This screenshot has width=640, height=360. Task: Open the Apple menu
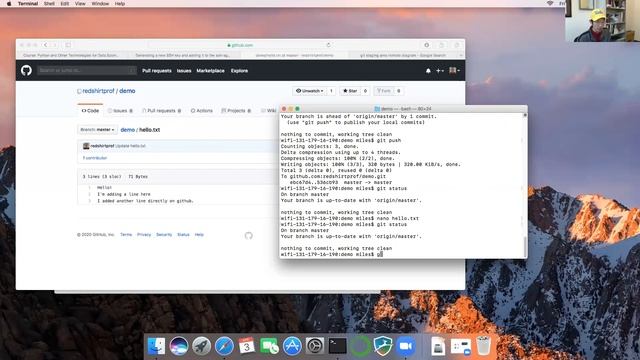point(9,3)
